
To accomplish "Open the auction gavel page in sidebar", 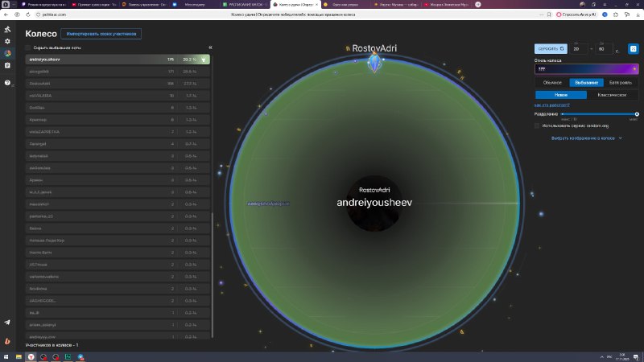I will 7,30.
